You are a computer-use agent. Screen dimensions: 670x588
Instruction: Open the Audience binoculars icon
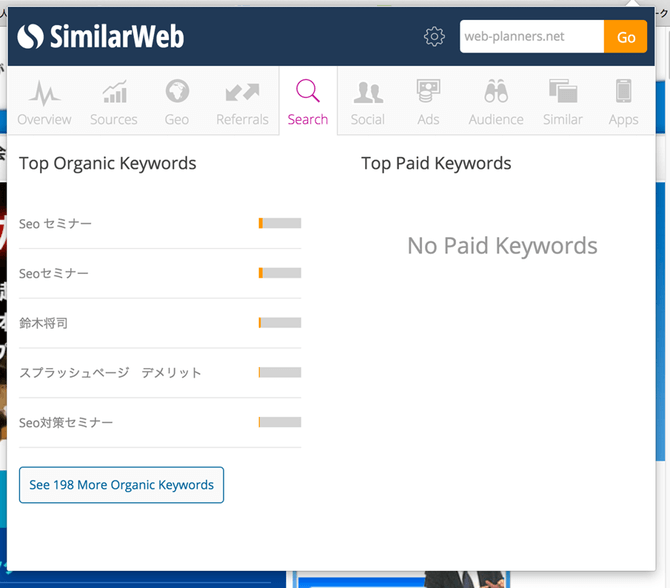coord(496,92)
